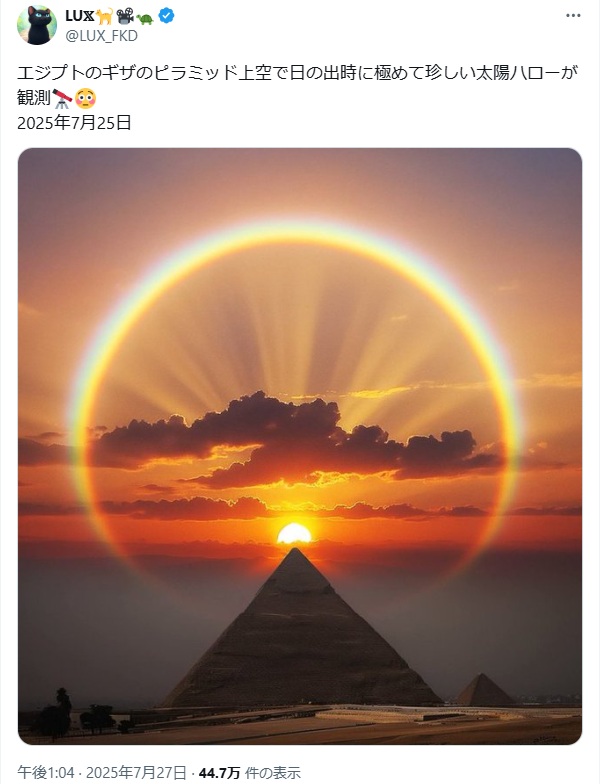Click the blue verified badge icon

point(166,16)
